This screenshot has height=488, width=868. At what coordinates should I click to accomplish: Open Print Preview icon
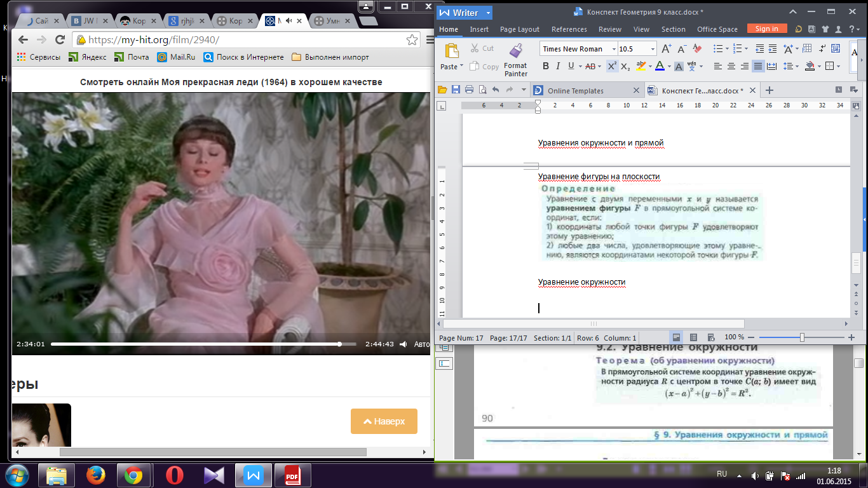click(x=482, y=90)
